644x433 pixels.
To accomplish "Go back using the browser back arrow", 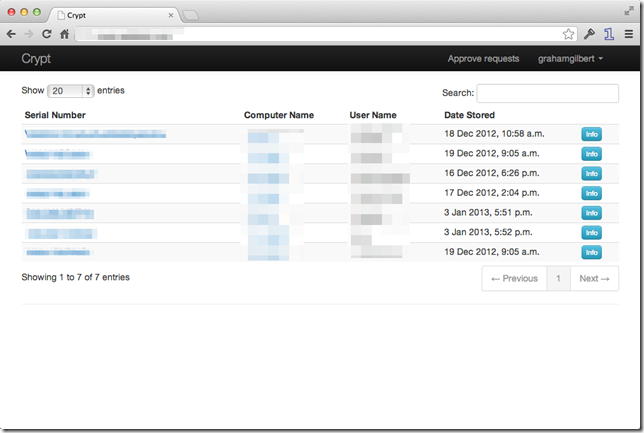I will click(x=11, y=34).
